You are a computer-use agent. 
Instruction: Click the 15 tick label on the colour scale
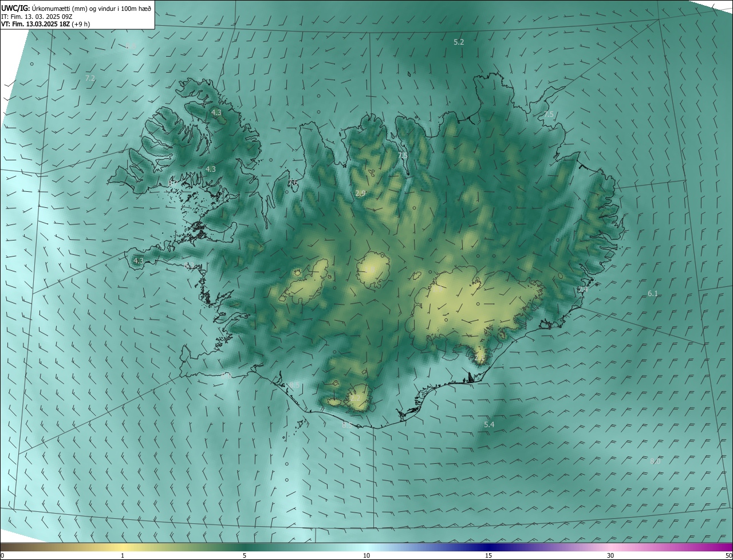488,555
